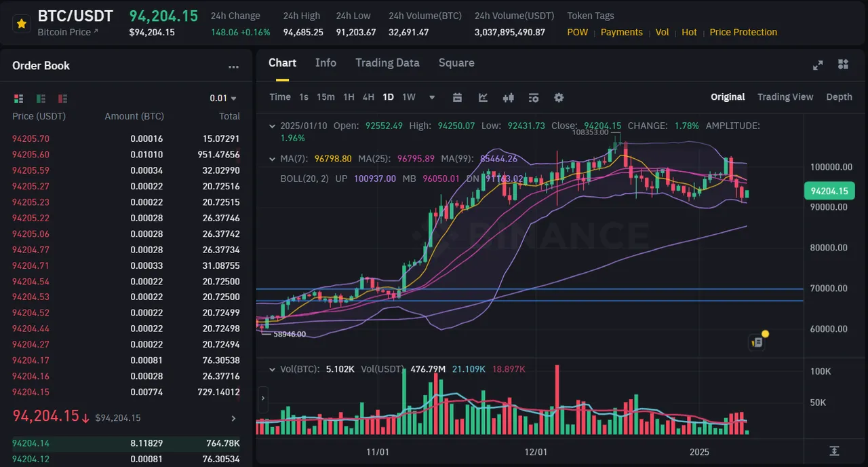Image resolution: width=868 pixels, height=467 pixels.
Task: Open the technical indicators icon
Action: coord(483,98)
